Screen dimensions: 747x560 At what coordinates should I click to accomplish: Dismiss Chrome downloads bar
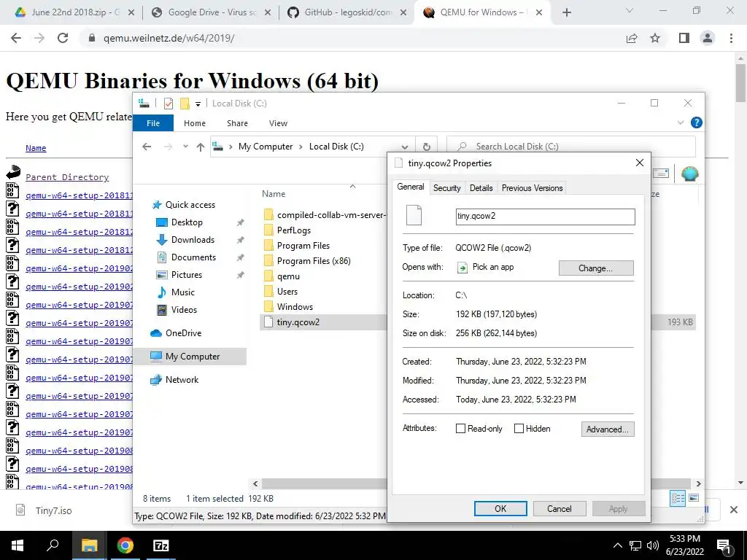tap(734, 510)
